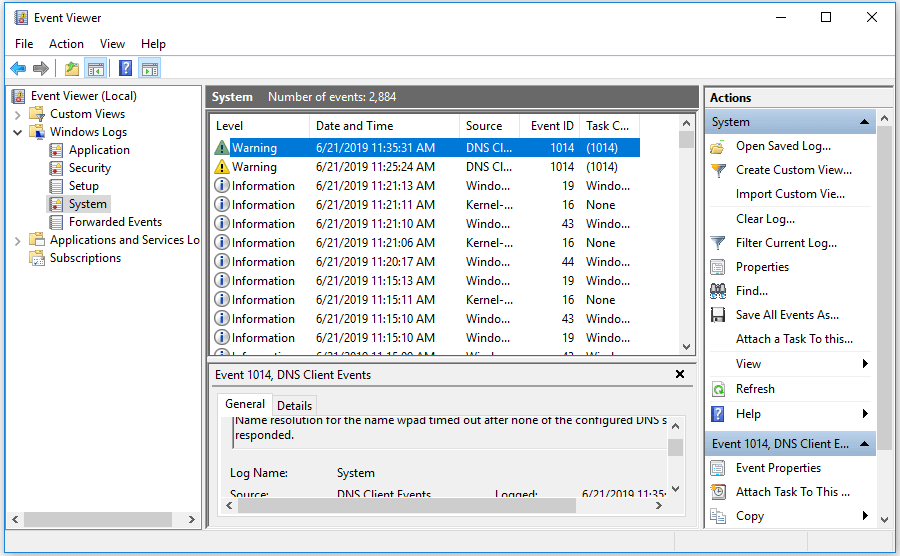The height and width of the screenshot is (556, 900).
Task: Click the Event Properties icon in Actions
Action: tap(717, 468)
